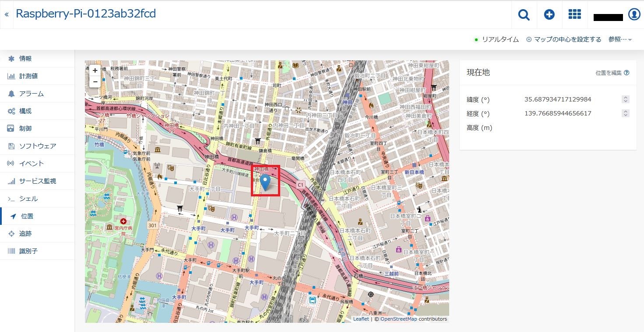This screenshot has width=644, height=332.
Task: Open the user account profile icon
Action: tap(634, 14)
